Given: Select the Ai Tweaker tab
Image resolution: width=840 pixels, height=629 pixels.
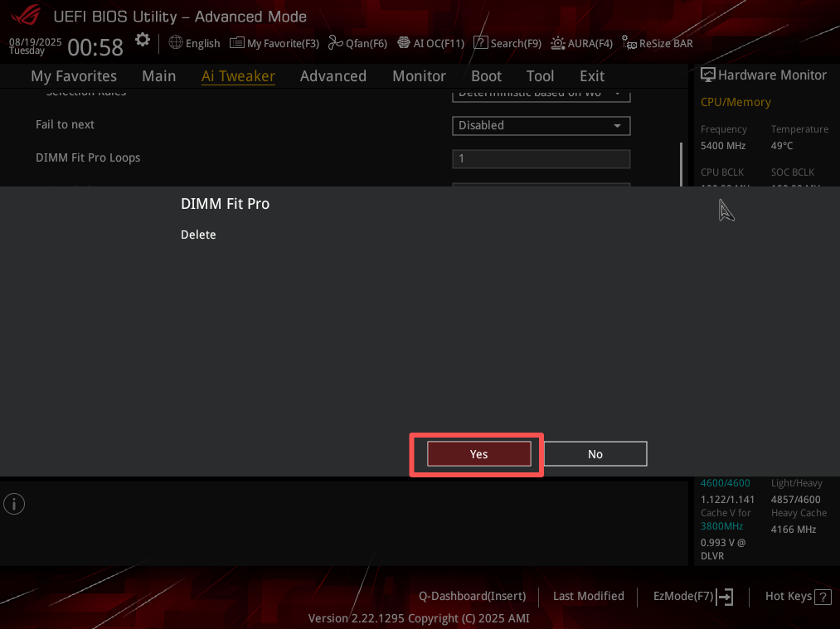Looking at the screenshot, I should click(238, 76).
